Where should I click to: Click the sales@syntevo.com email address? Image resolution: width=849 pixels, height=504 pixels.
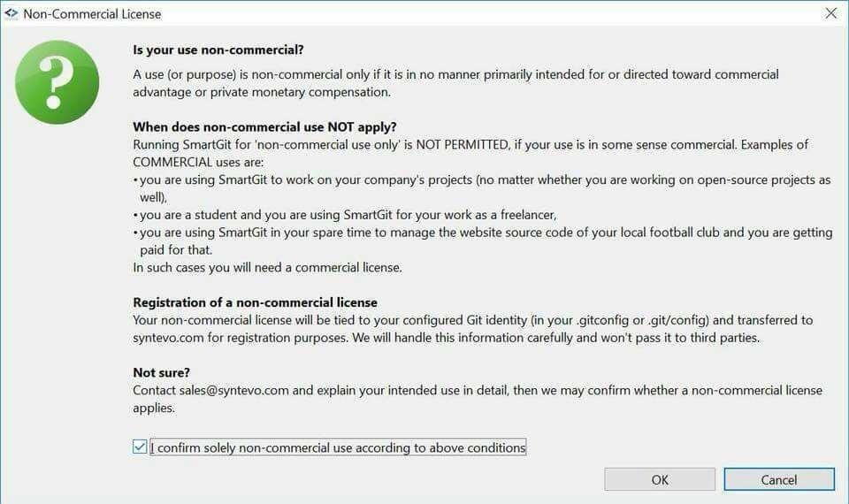233,390
